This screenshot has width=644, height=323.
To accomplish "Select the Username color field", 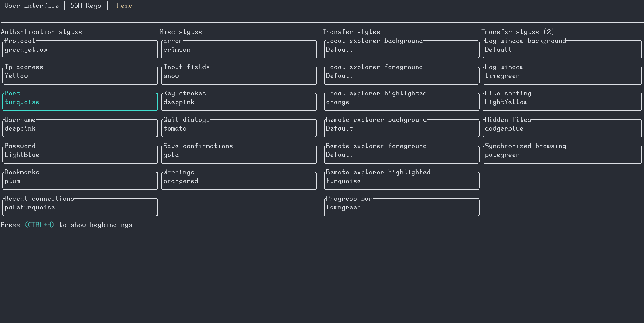I will pyautogui.click(x=80, y=128).
